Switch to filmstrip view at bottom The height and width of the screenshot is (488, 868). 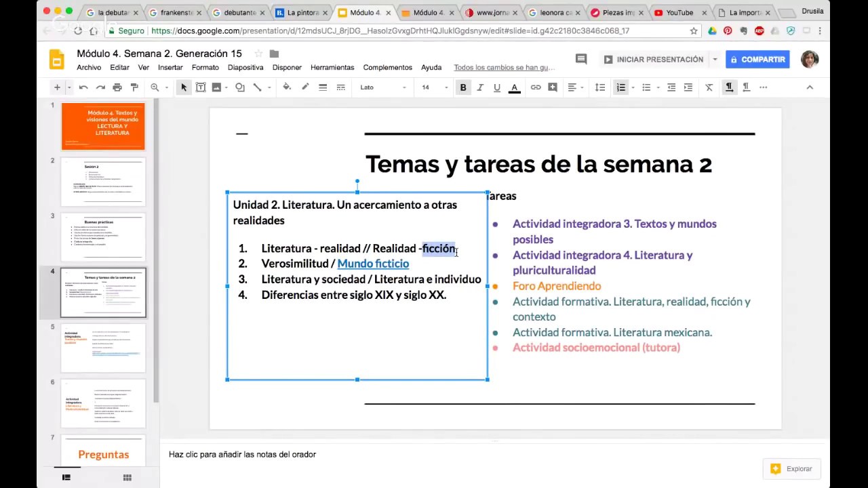pos(66,478)
